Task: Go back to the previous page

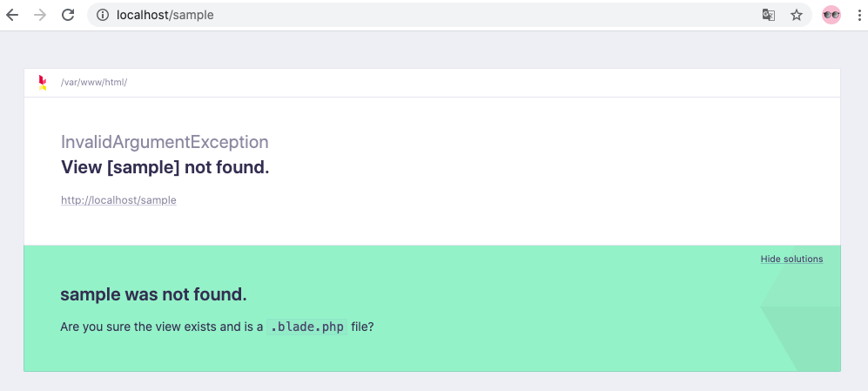Action: tap(12, 15)
